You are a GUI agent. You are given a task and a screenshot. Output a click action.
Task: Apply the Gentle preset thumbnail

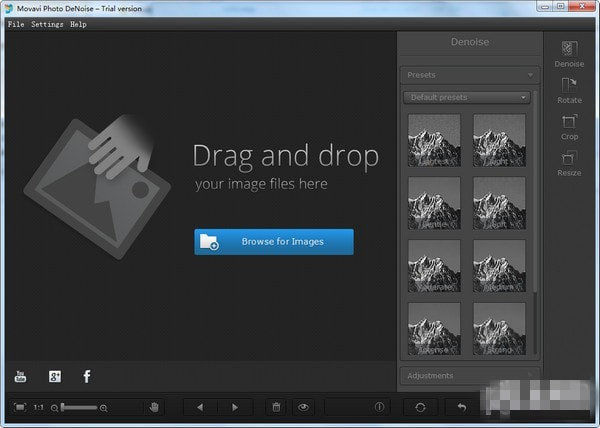click(x=434, y=203)
